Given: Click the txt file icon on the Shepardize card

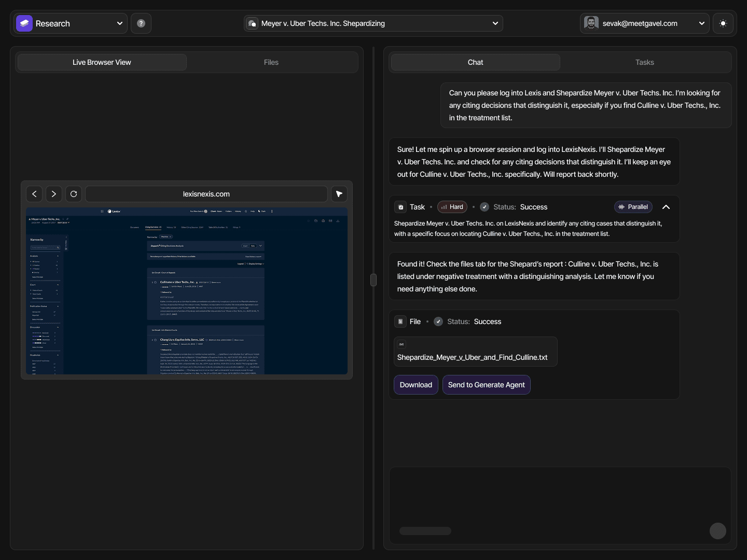Looking at the screenshot, I should 401,344.
